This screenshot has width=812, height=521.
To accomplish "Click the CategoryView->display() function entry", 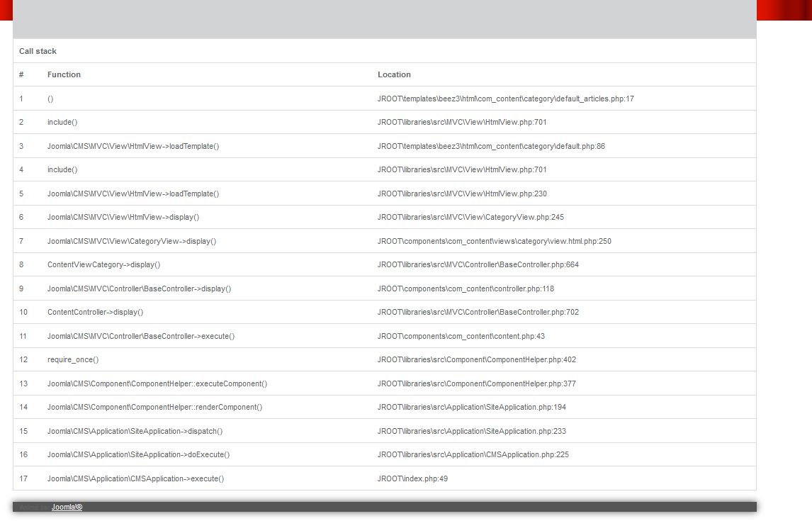I will pos(132,241).
